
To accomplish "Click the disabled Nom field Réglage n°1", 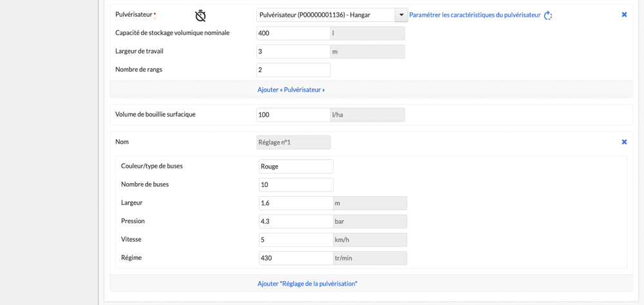I will [x=293, y=143].
